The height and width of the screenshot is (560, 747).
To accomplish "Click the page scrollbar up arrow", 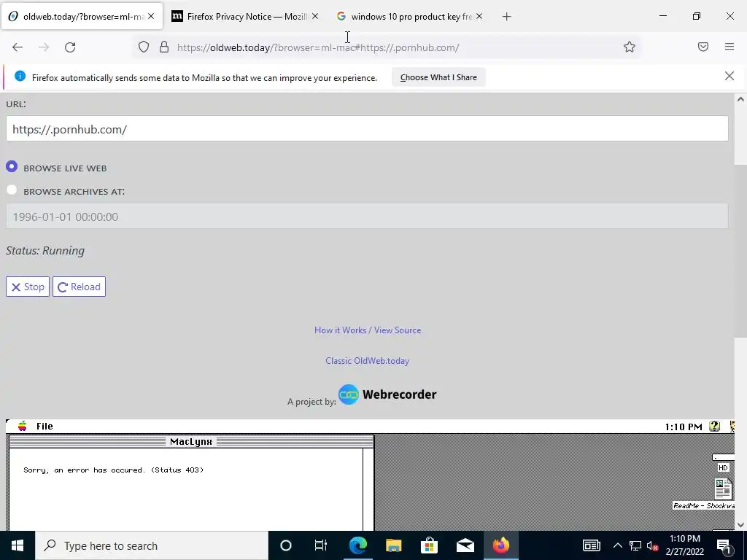I will click(x=740, y=99).
